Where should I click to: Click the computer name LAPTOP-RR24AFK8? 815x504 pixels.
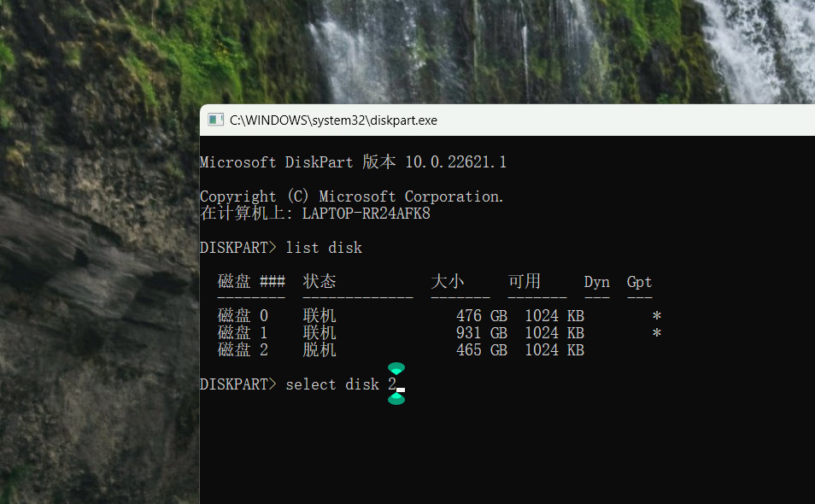point(366,214)
